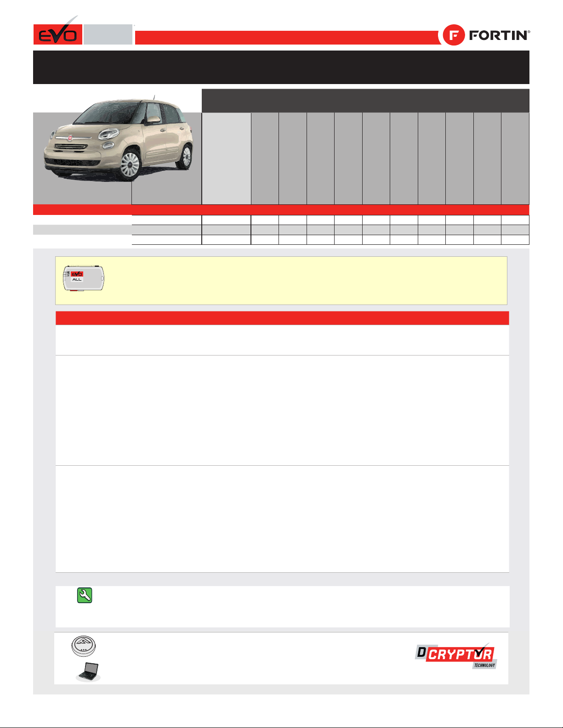Click the EVO-ALL module image

pyautogui.click(x=84, y=278)
